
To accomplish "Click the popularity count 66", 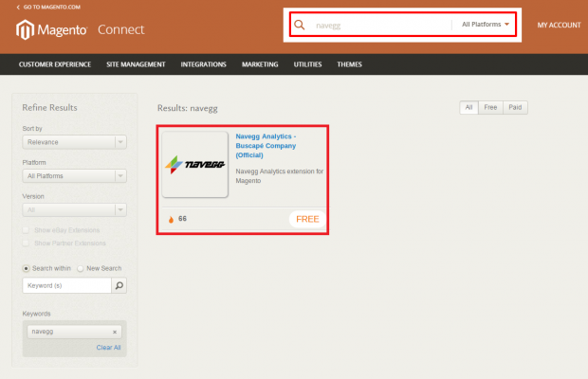I will (x=182, y=219).
